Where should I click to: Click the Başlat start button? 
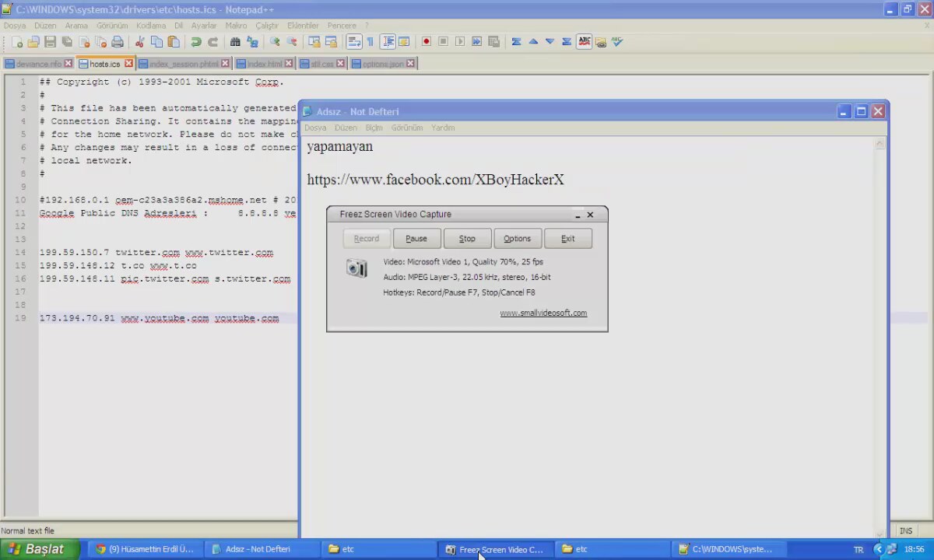pos(40,549)
